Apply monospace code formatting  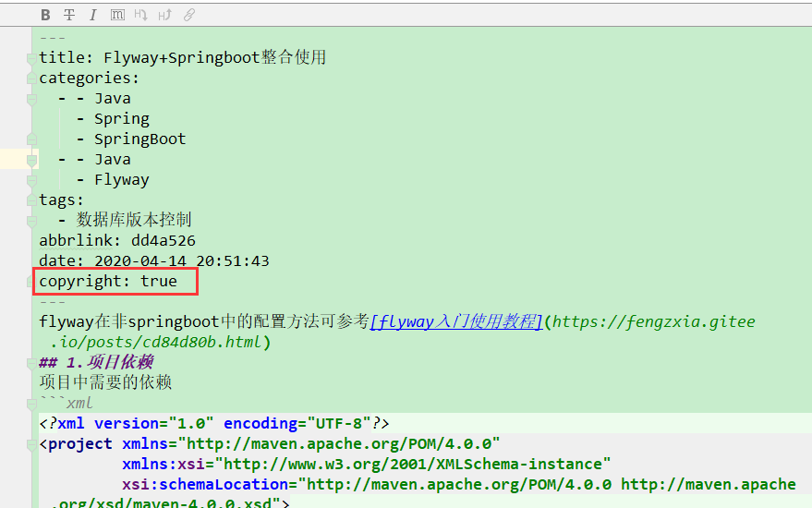[x=117, y=15]
